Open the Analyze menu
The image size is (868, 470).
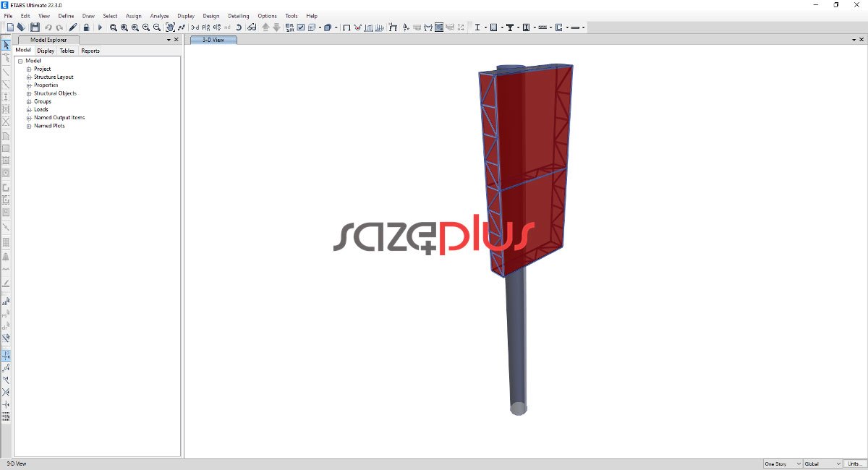(x=159, y=16)
